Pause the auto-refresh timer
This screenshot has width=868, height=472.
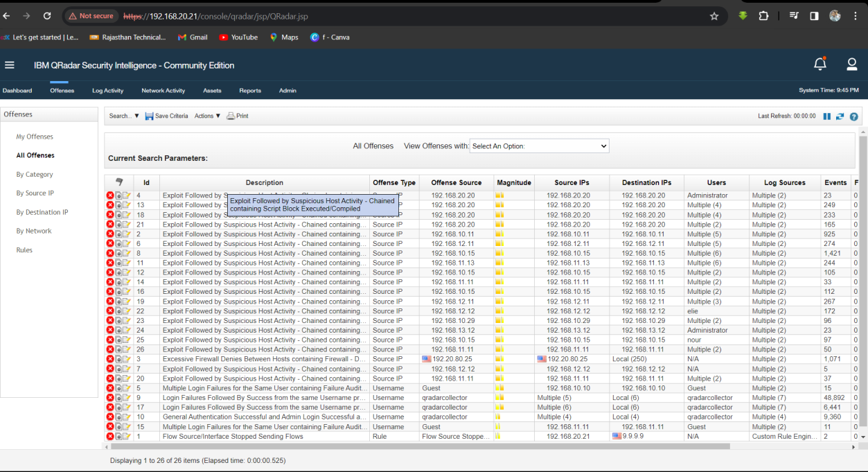(826, 116)
